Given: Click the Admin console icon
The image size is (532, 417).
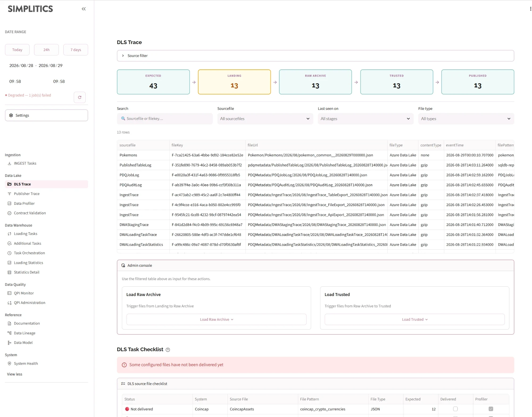Looking at the screenshot, I should click(123, 265).
